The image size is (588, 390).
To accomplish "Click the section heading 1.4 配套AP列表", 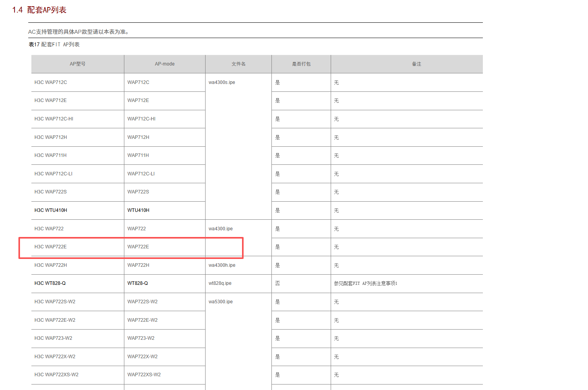I will (x=39, y=10).
